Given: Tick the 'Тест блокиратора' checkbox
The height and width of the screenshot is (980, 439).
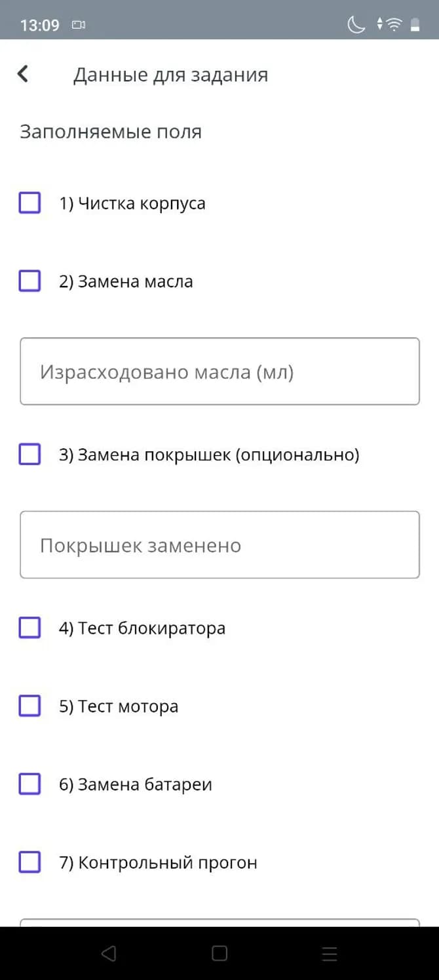Looking at the screenshot, I should click(x=29, y=628).
